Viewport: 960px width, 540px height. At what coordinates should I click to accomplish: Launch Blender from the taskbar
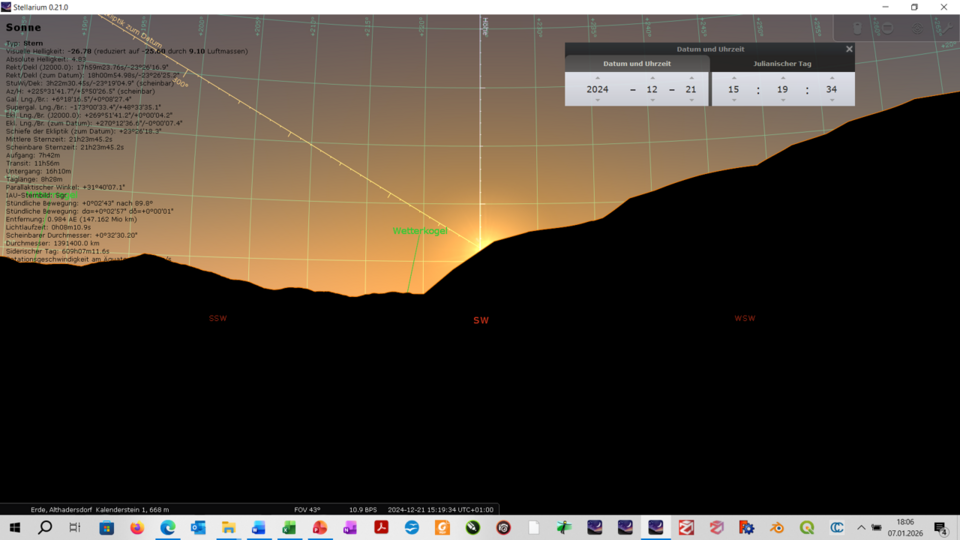click(x=777, y=527)
